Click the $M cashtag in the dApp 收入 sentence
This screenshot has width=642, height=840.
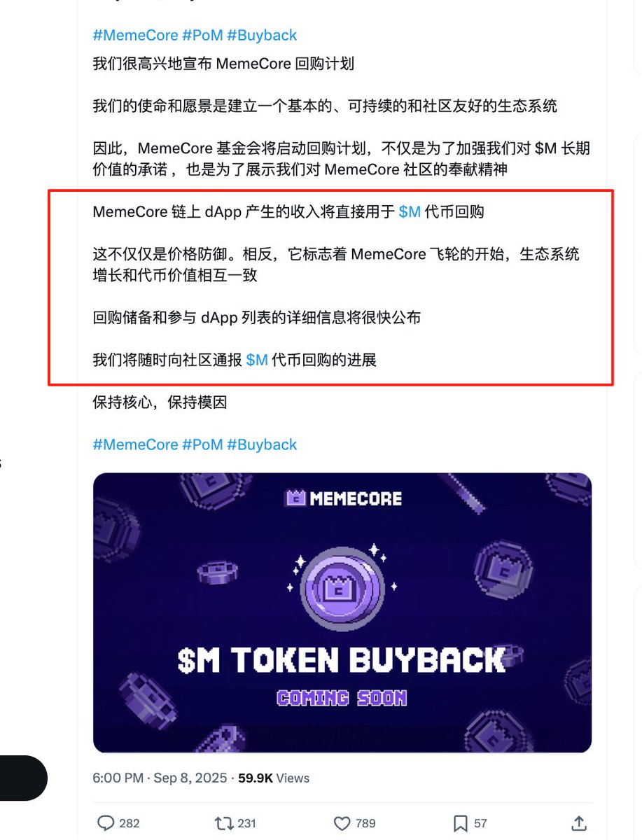click(x=410, y=212)
